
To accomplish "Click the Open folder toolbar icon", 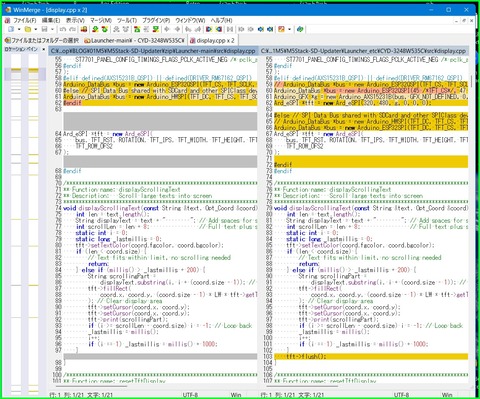I will coord(28,29).
